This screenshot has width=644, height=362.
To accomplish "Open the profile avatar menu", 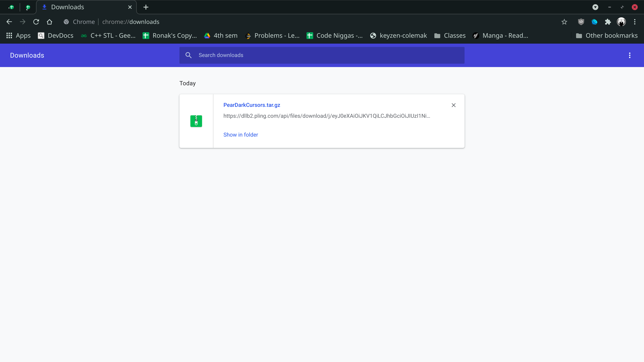I will (621, 22).
